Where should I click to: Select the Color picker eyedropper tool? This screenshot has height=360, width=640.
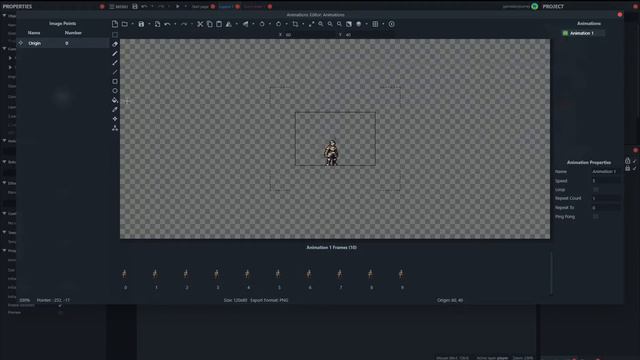pos(115,109)
